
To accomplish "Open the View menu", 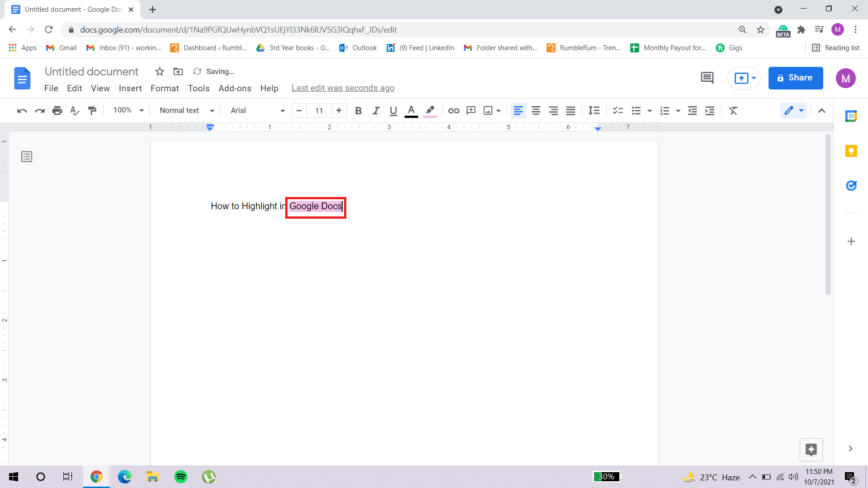I will (100, 88).
